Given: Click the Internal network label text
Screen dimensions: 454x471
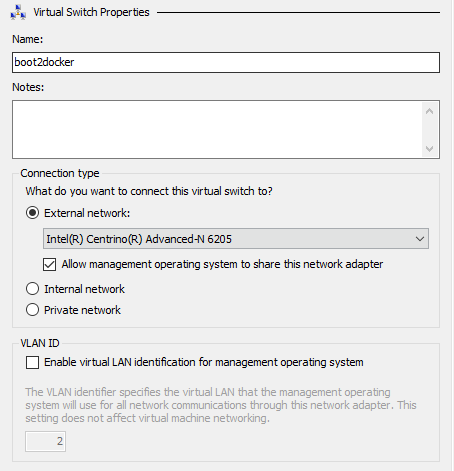Looking at the screenshot, I should point(84,289).
